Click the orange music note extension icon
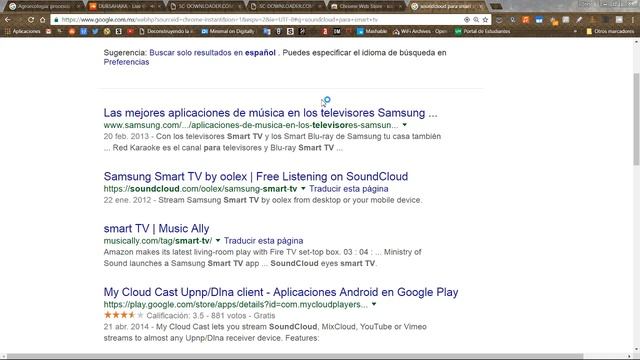Viewport: 640px width, 360px height. pos(526,20)
